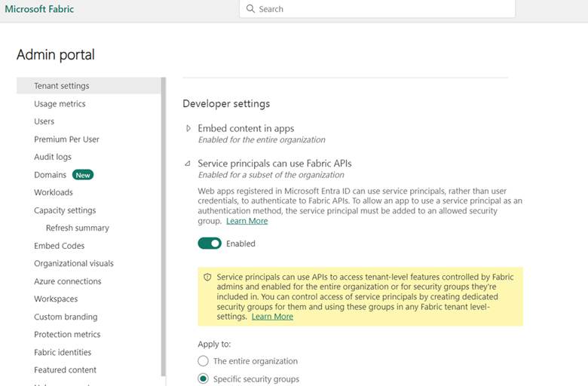Click Learn More link in yellow notice
Viewport: 588px width, 386px height.
coord(272,317)
